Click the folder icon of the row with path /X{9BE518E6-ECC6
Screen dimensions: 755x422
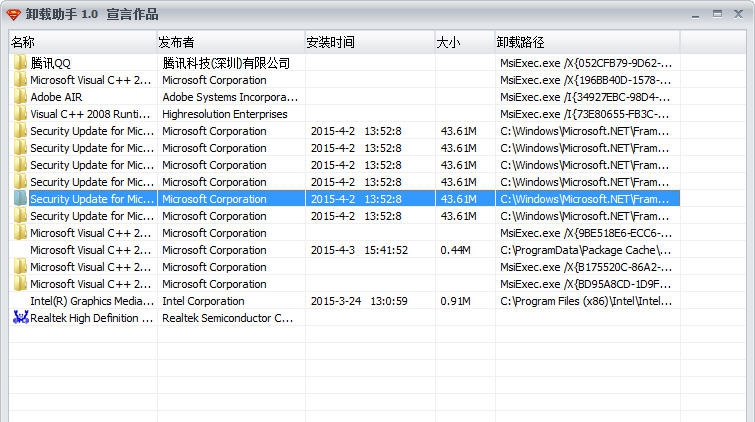click(20, 233)
